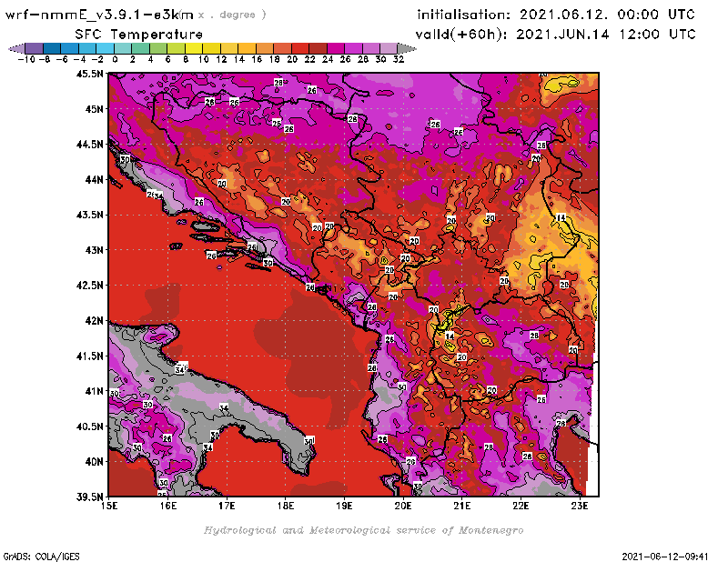The height and width of the screenshot is (562, 728).
Task: Click the 39.5N latitude label
Action: 89,497
